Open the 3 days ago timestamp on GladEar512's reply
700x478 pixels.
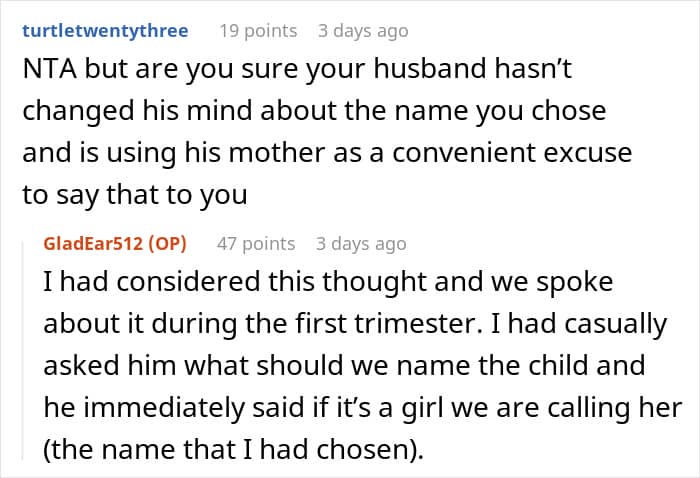(361, 244)
